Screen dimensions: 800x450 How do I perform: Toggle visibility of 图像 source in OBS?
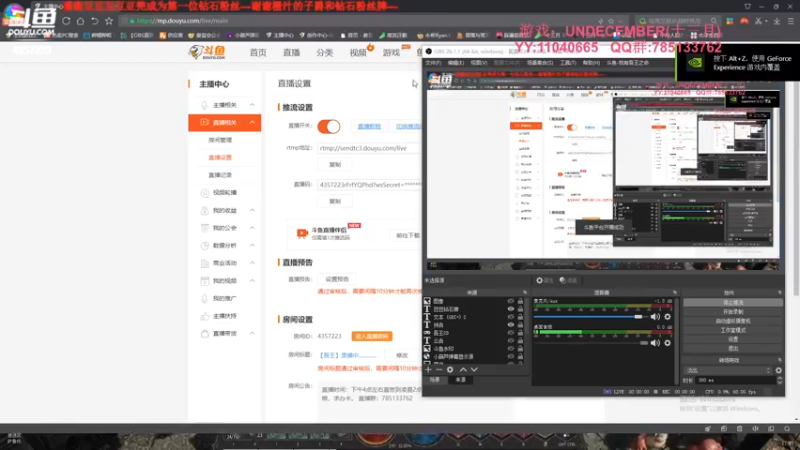(511, 301)
